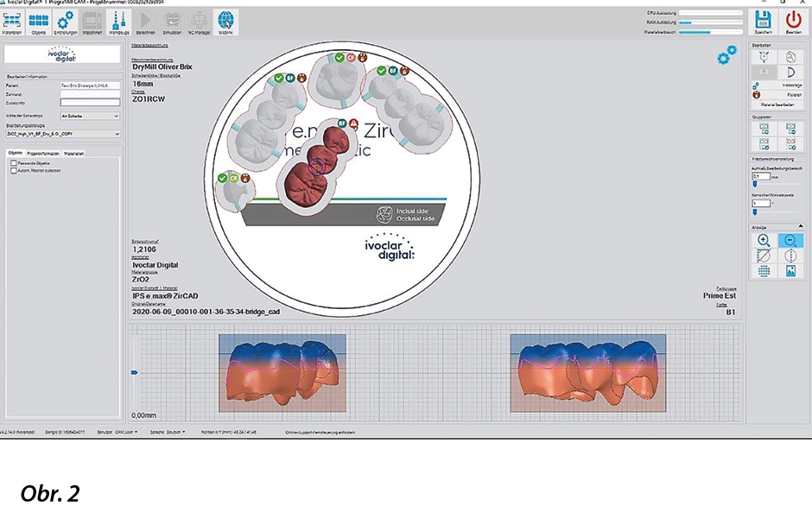Screen dimensions: 812x518
Task: Click the Zusatzinfo input field
Action: point(90,103)
